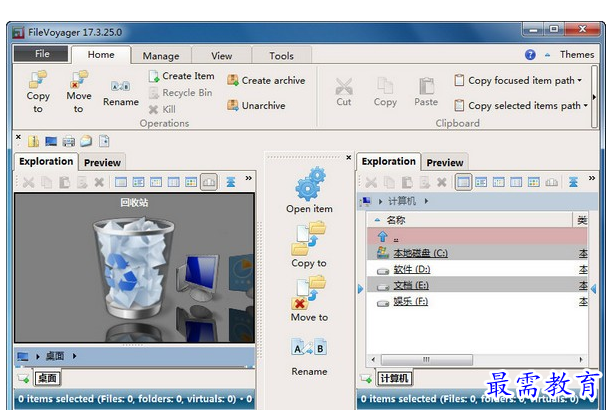The height and width of the screenshot is (416, 608).
Task: Switch right pane to colored thumbnails view
Action: [534, 182]
